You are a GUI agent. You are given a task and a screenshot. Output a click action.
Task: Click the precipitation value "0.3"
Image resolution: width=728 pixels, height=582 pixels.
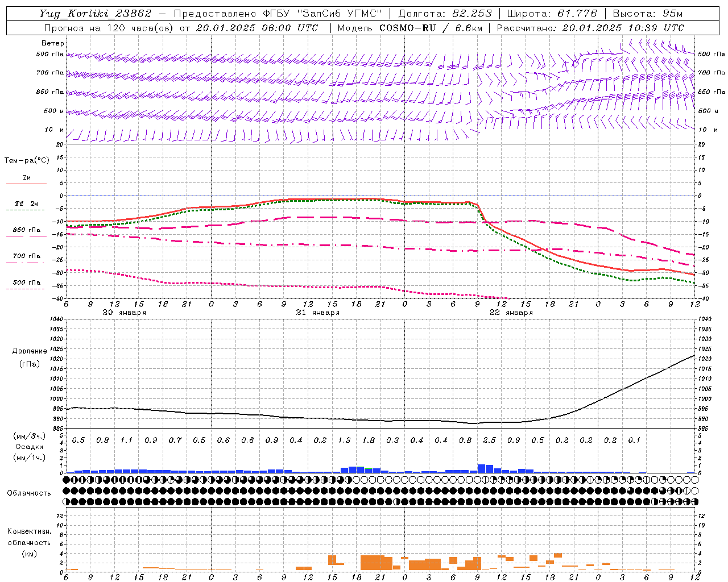pyautogui.click(x=392, y=440)
